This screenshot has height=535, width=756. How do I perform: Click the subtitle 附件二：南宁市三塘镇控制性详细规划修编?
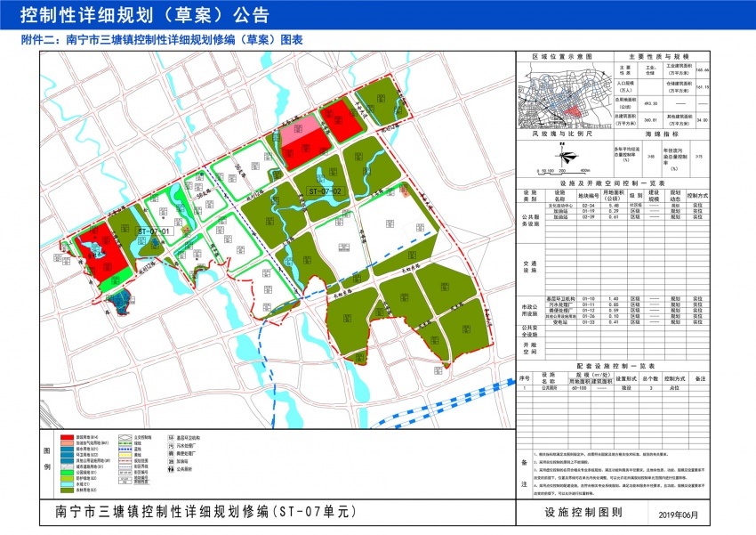pyautogui.click(x=162, y=40)
